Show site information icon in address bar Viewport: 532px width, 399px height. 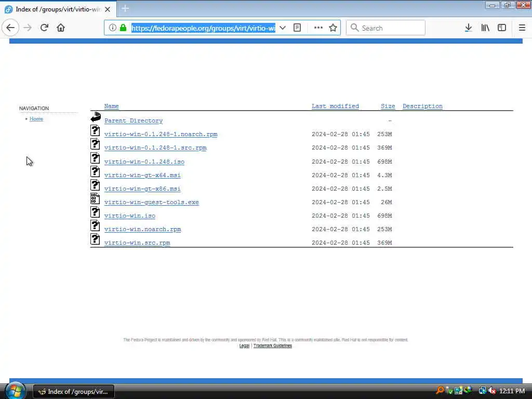pos(112,28)
